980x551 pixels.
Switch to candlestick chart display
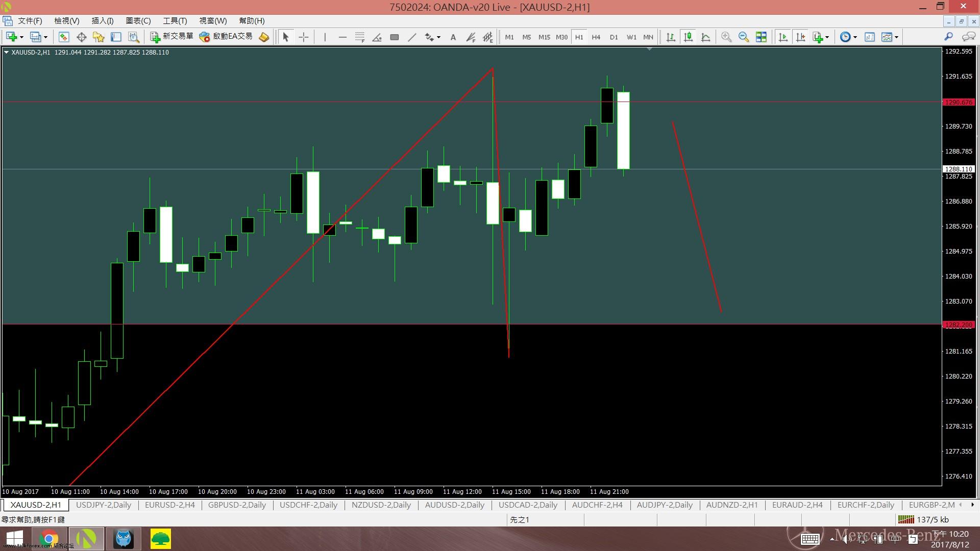(x=689, y=37)
